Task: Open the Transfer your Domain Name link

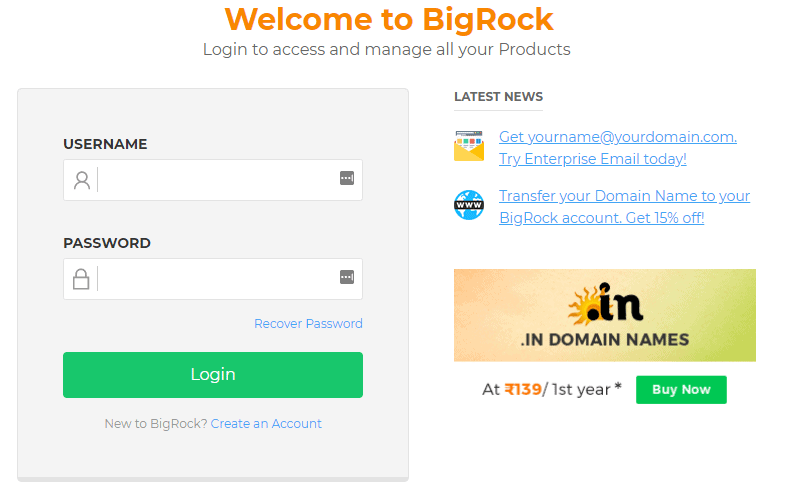Action: pyautogui.click(x=624, y=206)
